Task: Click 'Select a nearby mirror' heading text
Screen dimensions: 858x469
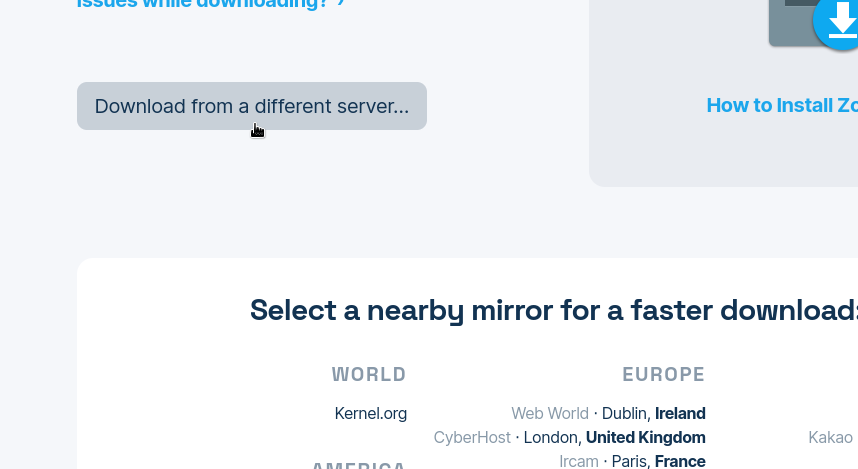Action: coord(554,310)
